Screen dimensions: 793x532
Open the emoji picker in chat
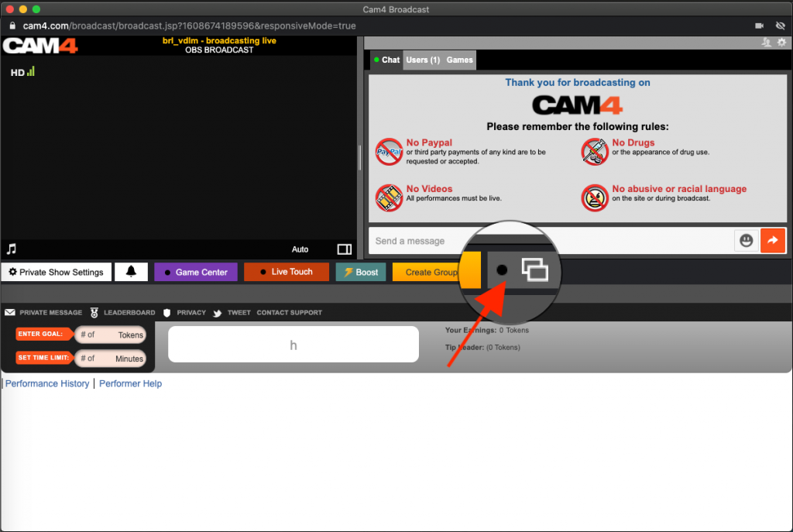(746, 241)
